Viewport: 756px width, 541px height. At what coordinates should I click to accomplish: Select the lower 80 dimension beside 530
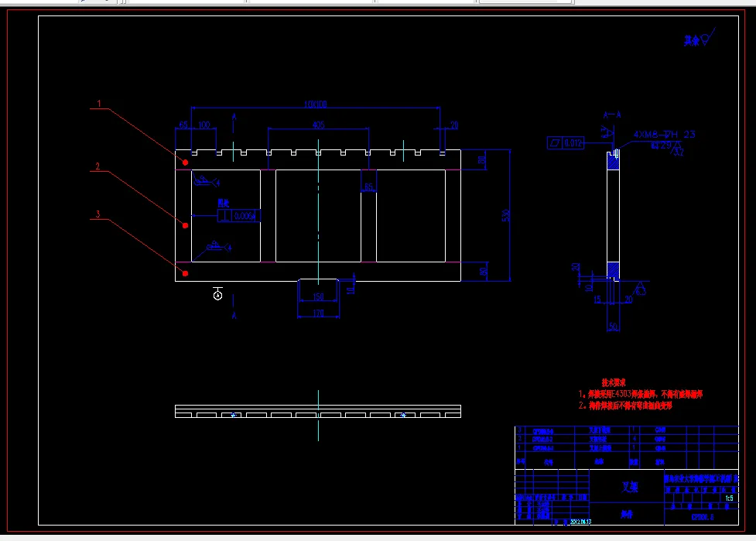(x=483, y=272)
